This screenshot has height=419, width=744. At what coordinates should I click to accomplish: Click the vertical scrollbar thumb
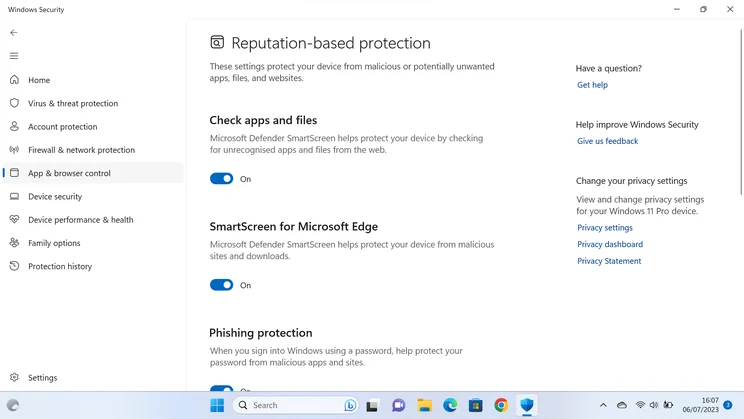(741, 112)
